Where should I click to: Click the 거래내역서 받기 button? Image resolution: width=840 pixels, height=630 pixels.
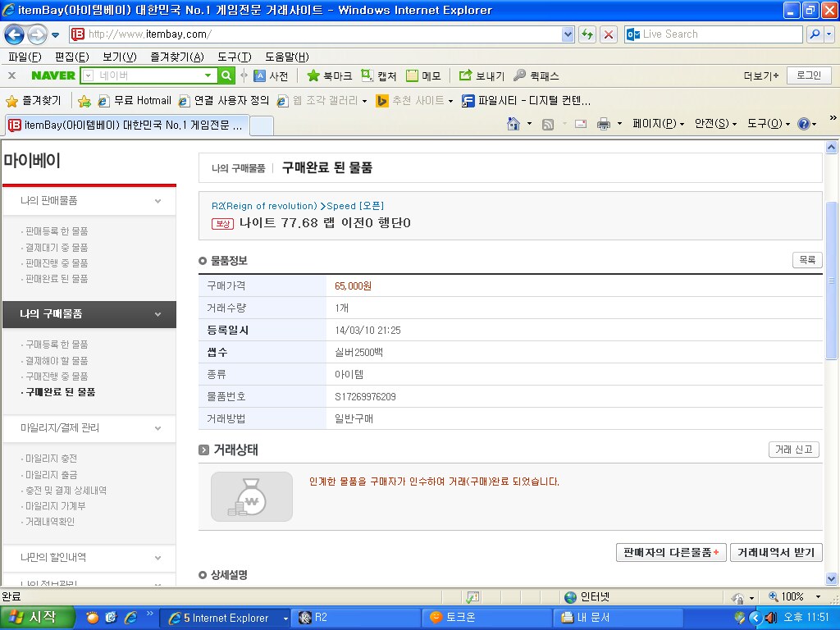coord(775,552)
